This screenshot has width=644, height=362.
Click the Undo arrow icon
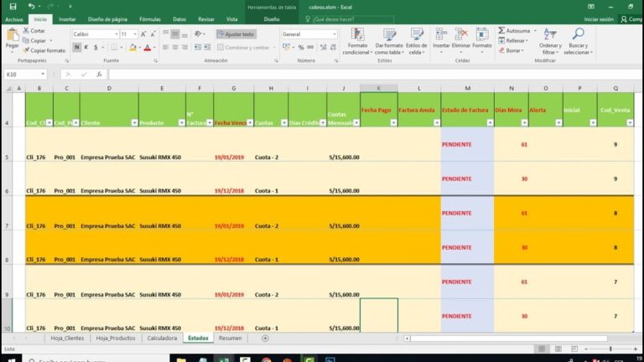pyautogui.click(x=31, y=6)
